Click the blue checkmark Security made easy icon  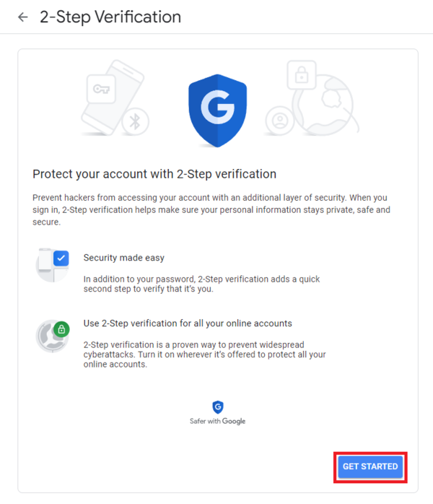(60, 258)
